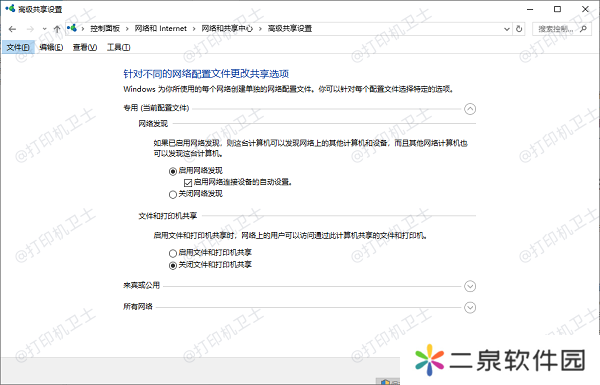Click the network icon in address bar

(x=72, y=28)
